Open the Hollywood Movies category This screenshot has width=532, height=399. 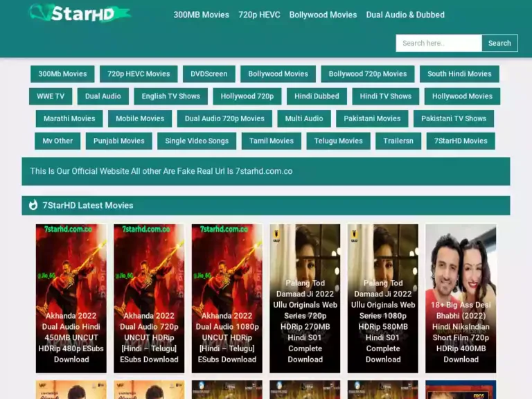462,96
